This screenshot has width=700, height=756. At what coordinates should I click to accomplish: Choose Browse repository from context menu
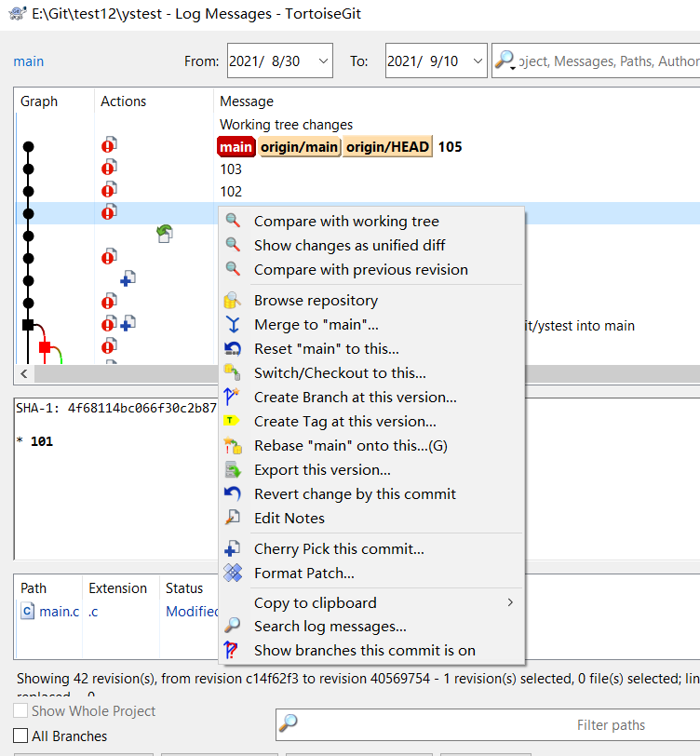click(x=371, y=300)
